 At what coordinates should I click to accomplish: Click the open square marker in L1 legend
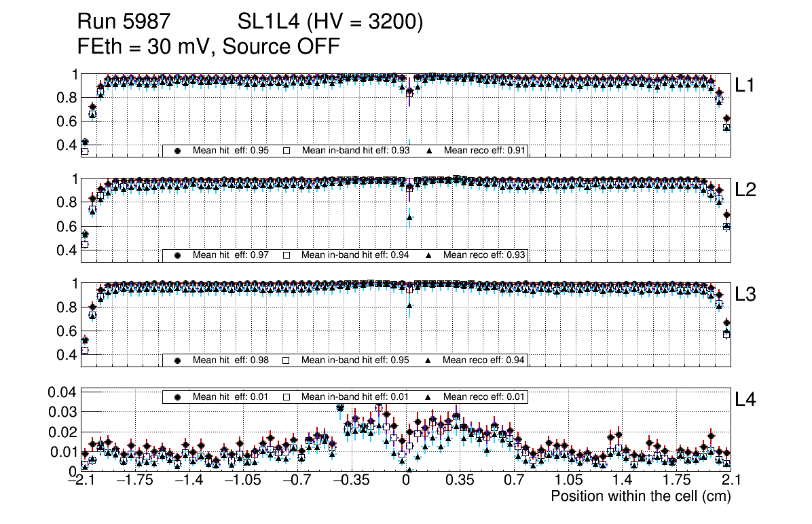(287, 151)
